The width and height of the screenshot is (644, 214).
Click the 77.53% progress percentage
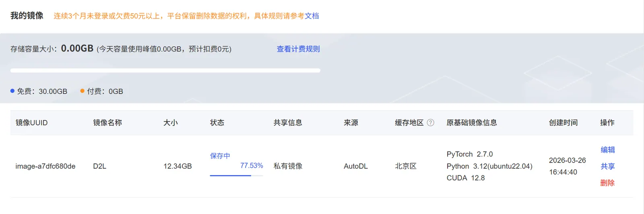click(252, 166)
